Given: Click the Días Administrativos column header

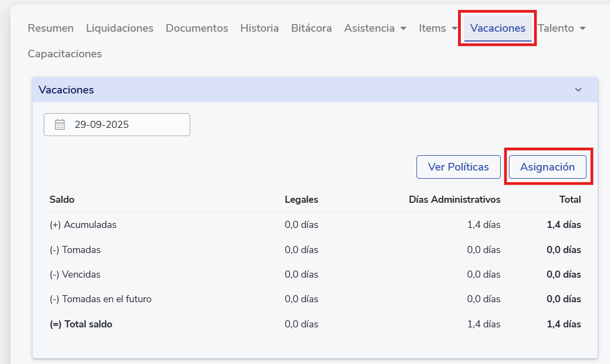Looking at the screenshot, I should (454, 199).
